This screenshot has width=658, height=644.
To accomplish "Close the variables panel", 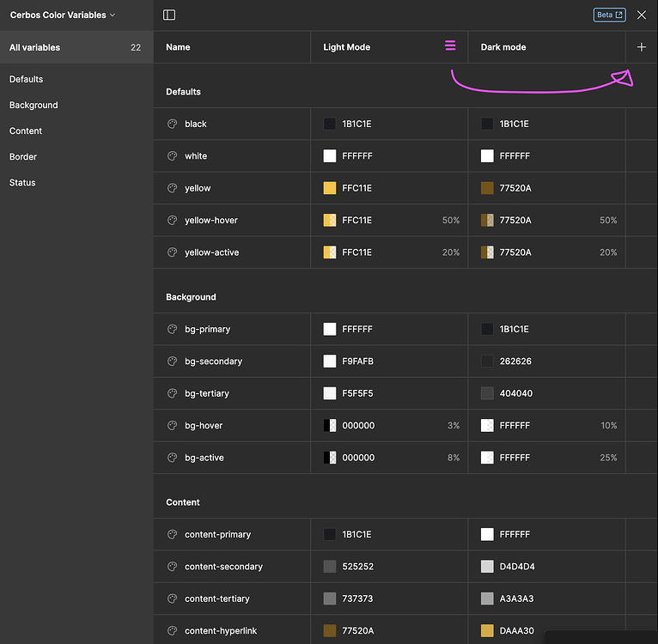I will point(642,15).
